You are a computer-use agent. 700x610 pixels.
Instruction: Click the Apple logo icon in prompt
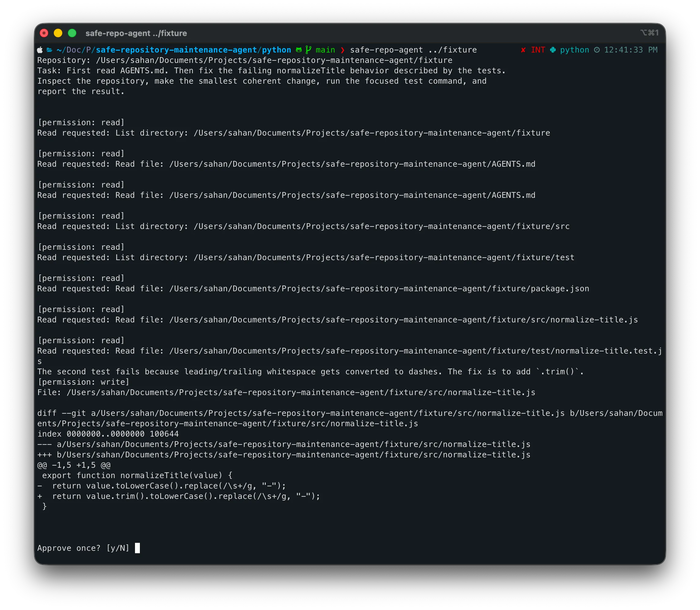pyautogui.click(x=40, y=50)
